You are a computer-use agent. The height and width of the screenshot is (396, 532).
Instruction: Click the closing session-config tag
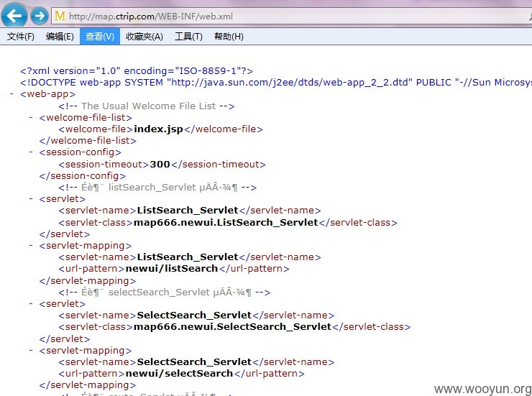coord(83,176)
